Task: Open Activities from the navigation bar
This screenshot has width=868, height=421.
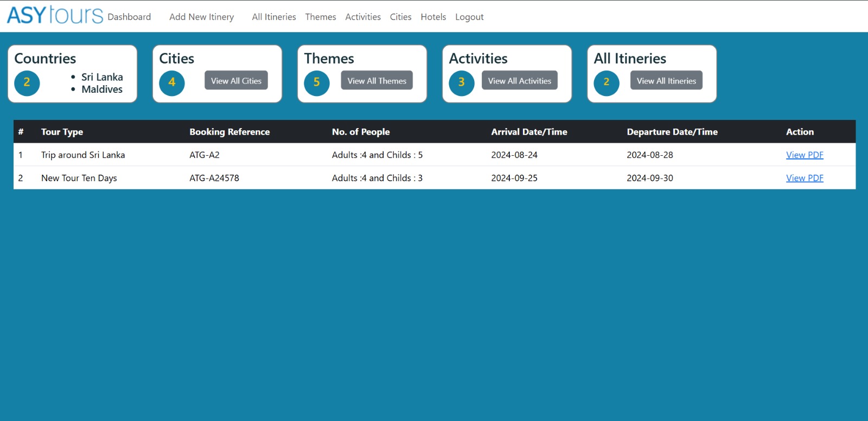Action: 362,17
